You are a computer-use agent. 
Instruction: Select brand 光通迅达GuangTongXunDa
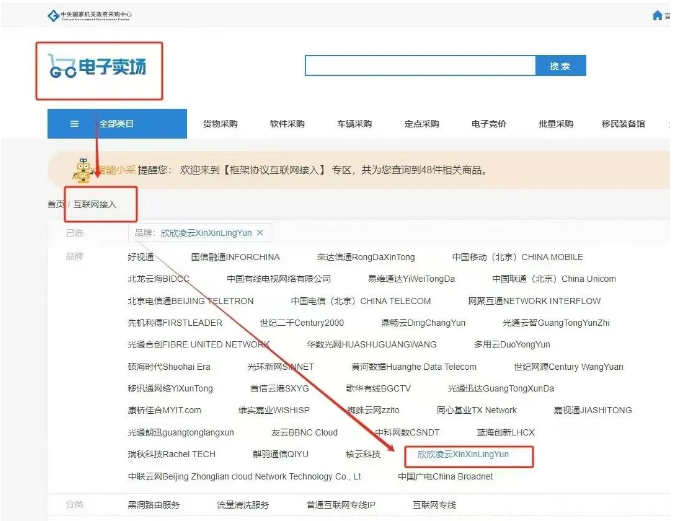pyautogui.click(x=501, y=389)
